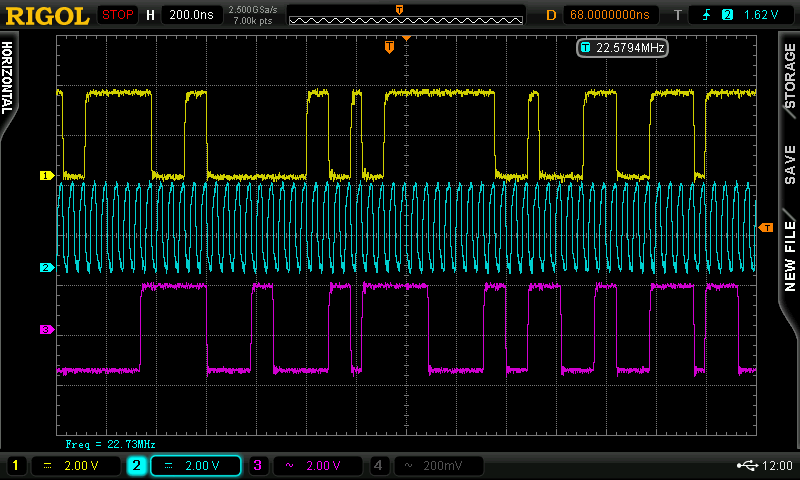Click the red STOP status indicator
This screenshot has width=800, height=480.
(x=117, y=15)
